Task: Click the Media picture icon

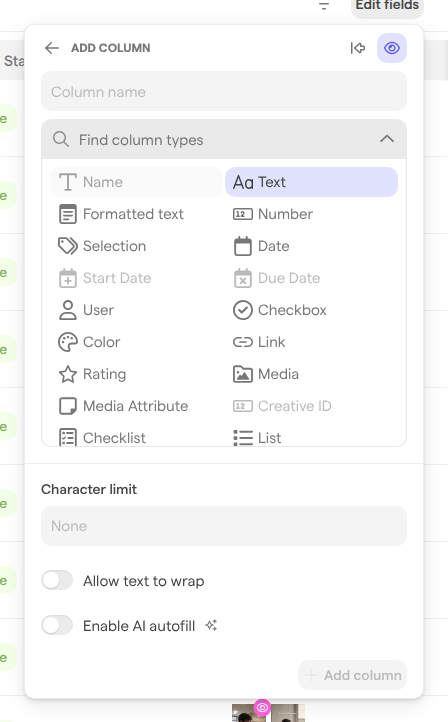Action: coord(243,374)
